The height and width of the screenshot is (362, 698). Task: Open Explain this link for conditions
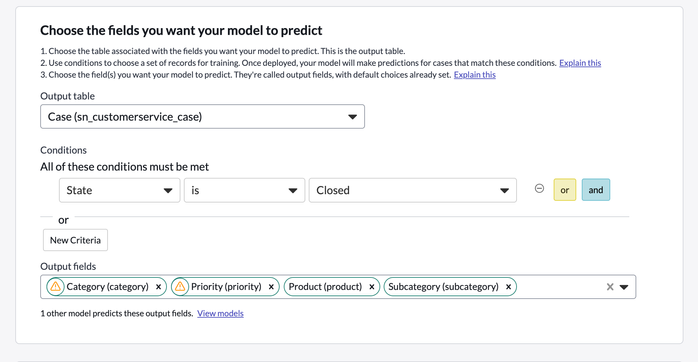pyautogui.click(x=580, y=63)
